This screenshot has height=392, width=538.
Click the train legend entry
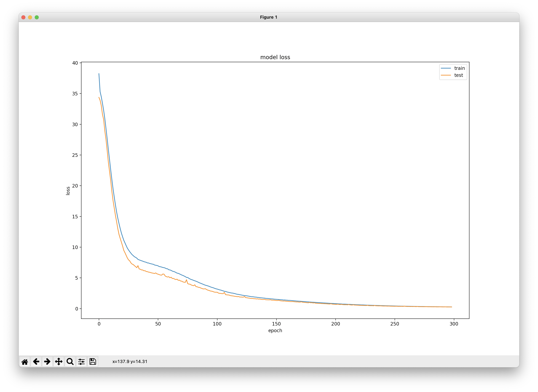(x=459, y=68)
